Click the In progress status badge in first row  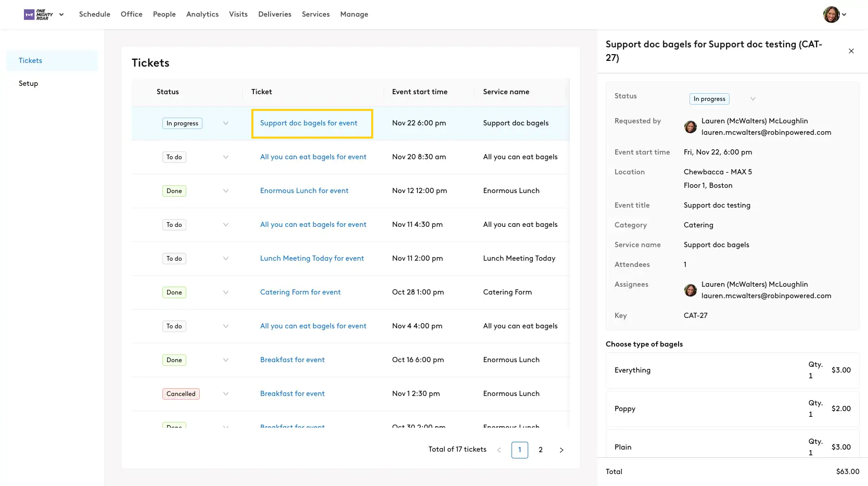(x=182, y=123)
